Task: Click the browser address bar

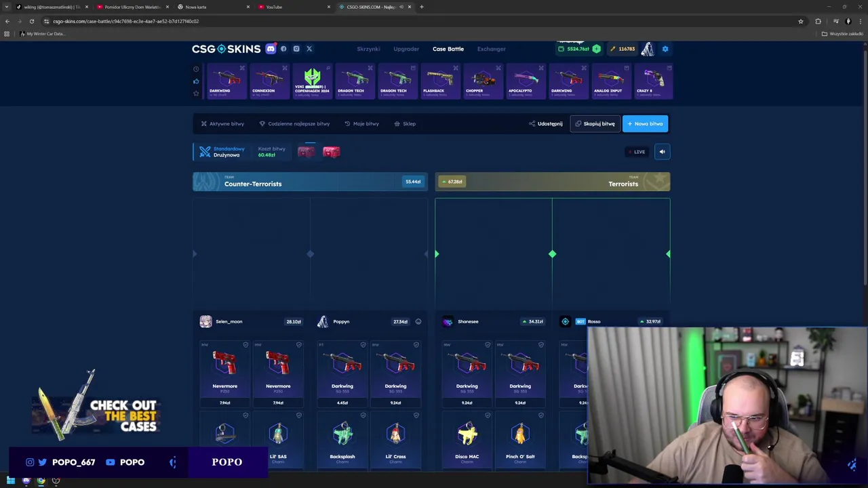Action: click(420, 21)
